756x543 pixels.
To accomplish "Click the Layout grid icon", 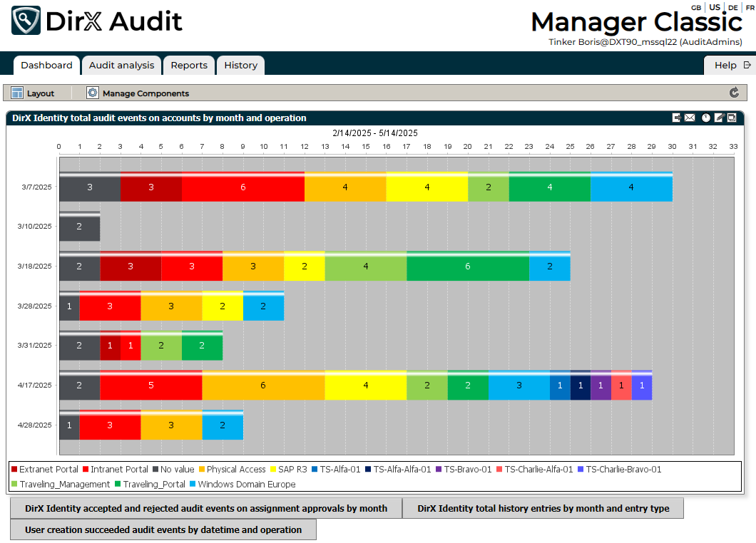I will tap(17, 93).
